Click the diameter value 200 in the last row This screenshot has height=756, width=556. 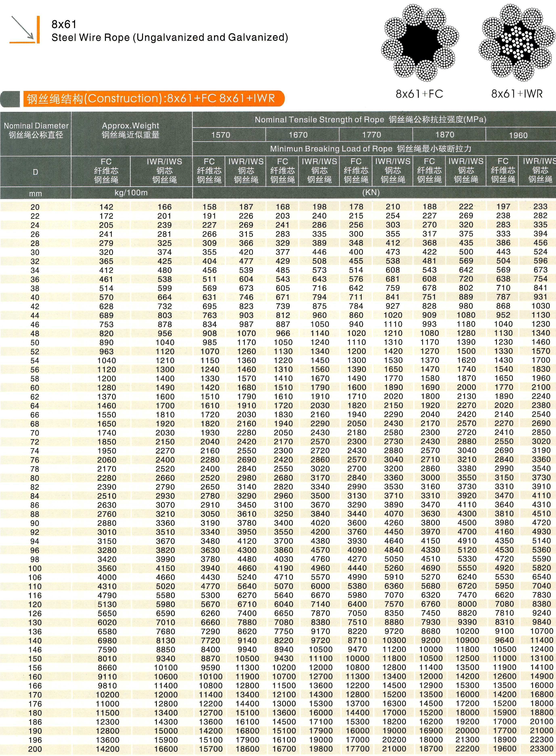35,749
